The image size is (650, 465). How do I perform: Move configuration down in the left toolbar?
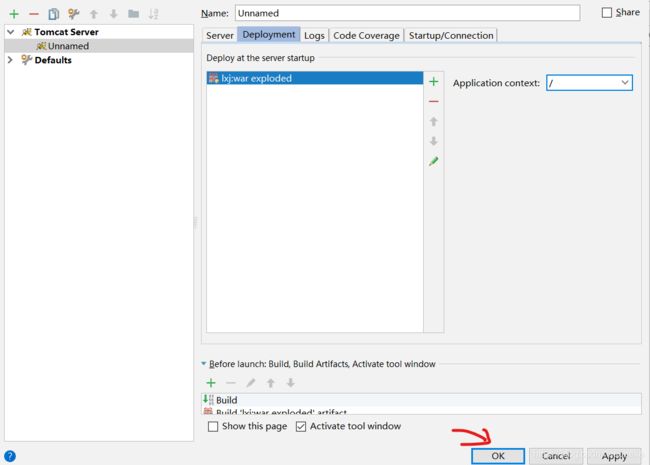[114, 14]
